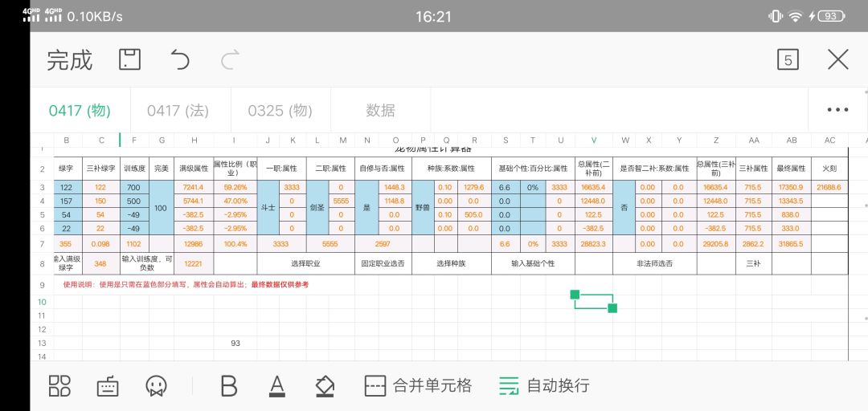This screenshot has width=868, height=411.
Task: Select cell with value 16635.4 under 总属性(二补前)
Action: point(593,188)
